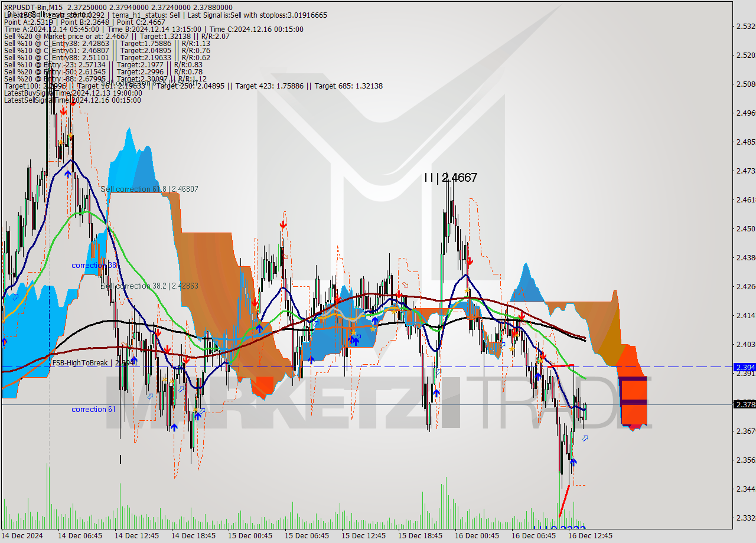Click the 2.378 current price tag

[x=744, y=404]
